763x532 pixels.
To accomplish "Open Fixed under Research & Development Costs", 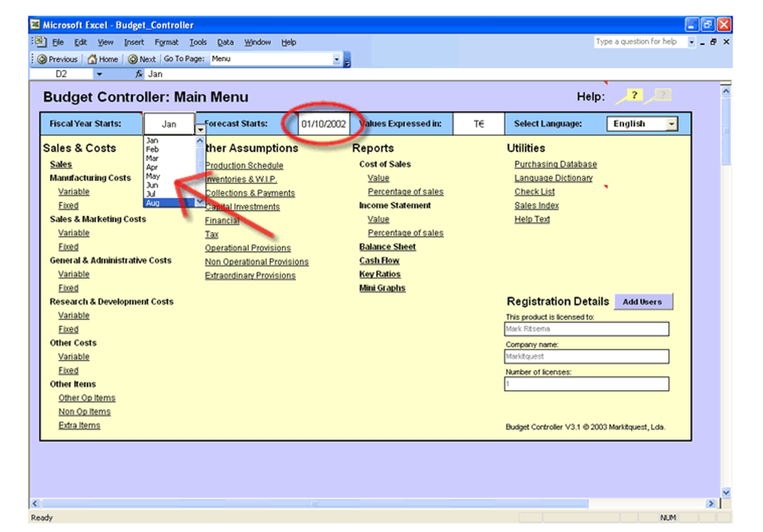I will click(x=69, y=330).
